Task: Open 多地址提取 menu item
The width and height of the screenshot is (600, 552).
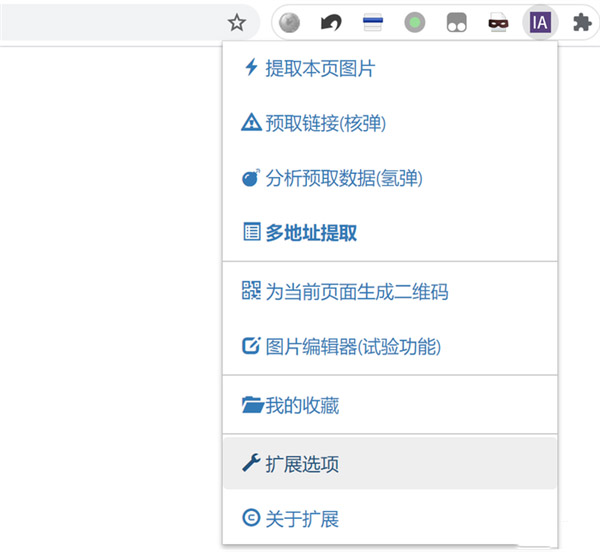Action: click(x=390, y=233)
